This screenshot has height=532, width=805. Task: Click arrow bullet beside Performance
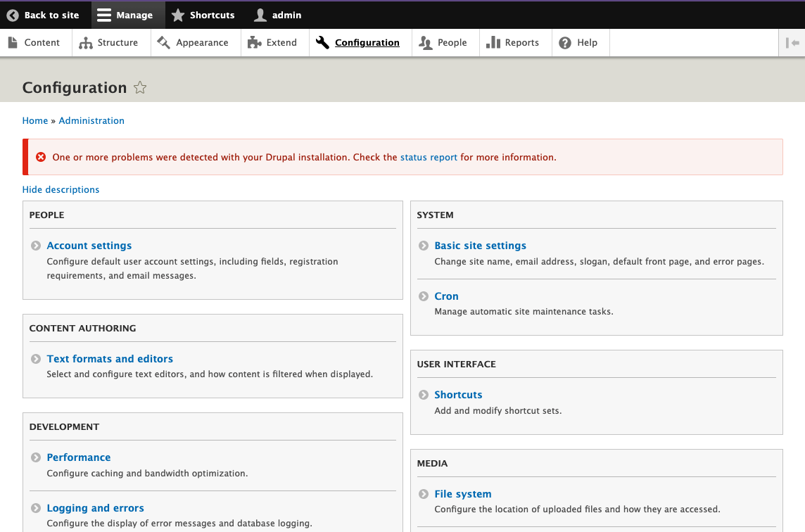pyautogui.click(x=36, y=457)
